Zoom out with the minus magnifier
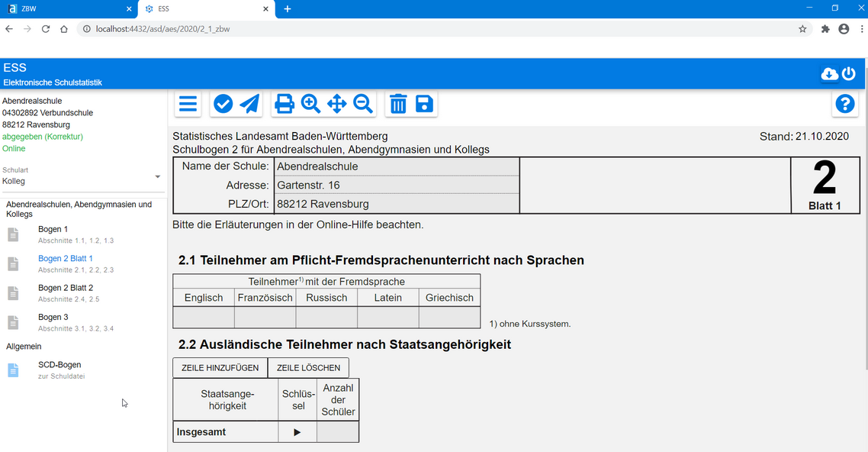This screenshot has height=452, width=868. (362, 104)
